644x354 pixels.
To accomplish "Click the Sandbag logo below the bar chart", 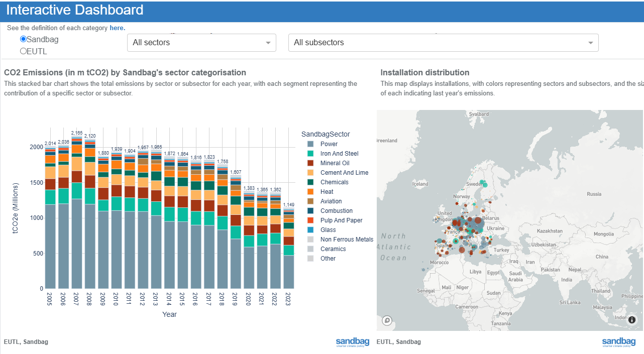I will (x=352, y=342).
